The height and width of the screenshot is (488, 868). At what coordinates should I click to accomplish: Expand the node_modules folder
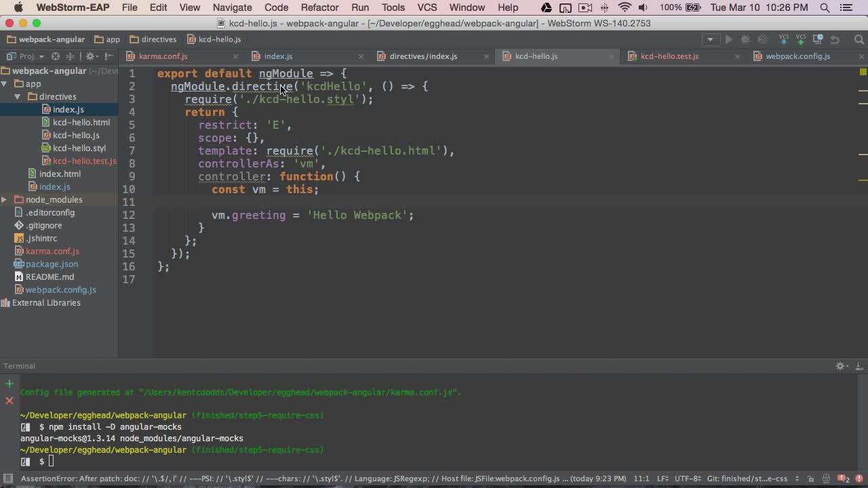point(4,199)
